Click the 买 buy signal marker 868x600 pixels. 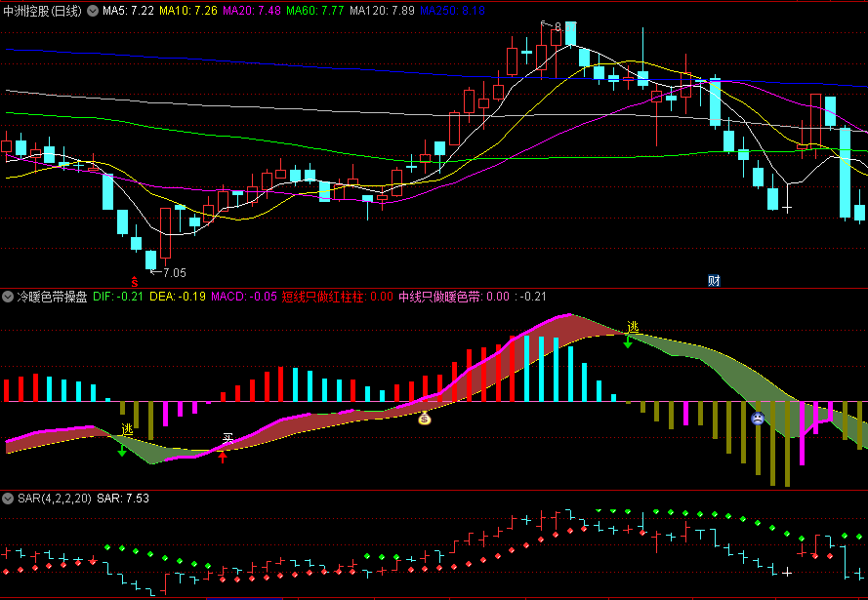click(228, 440)
